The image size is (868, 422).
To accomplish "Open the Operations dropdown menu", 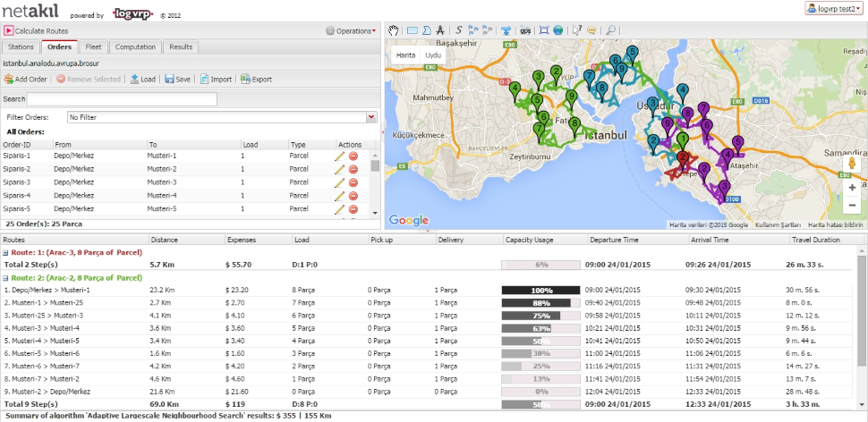I will point(351,30).
